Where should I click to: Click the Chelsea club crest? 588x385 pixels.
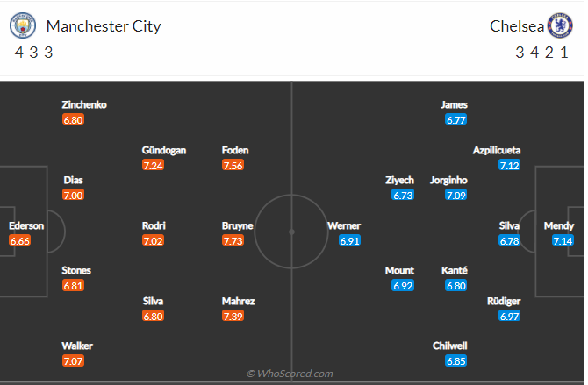pos(560,25)
